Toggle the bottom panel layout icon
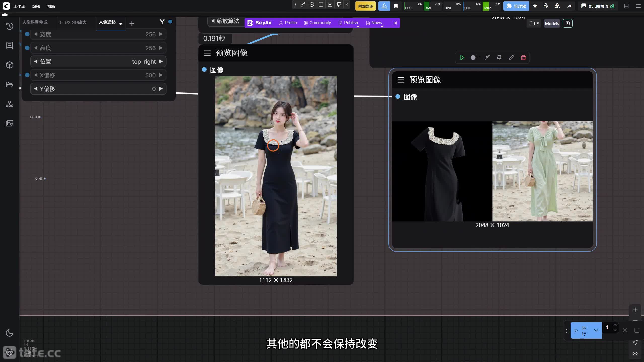 (626, 6)
